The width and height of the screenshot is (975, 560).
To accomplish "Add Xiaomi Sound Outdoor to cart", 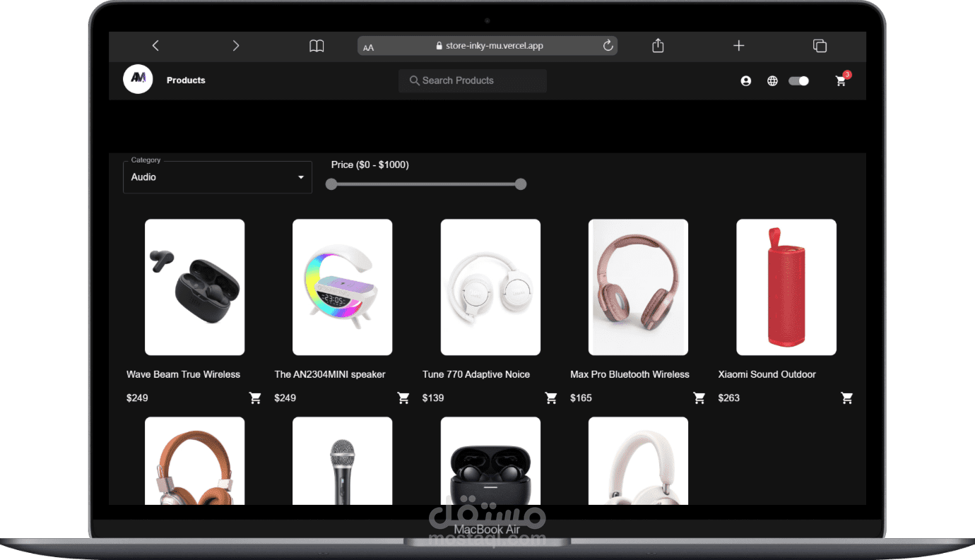I will tap(846, 398).
